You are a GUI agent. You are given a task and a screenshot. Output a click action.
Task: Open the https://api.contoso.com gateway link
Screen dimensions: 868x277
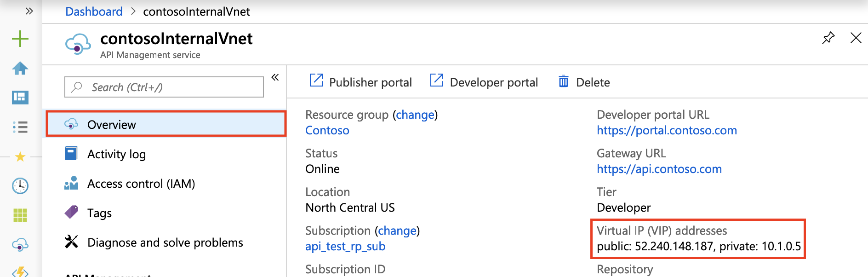click(659, 169)
